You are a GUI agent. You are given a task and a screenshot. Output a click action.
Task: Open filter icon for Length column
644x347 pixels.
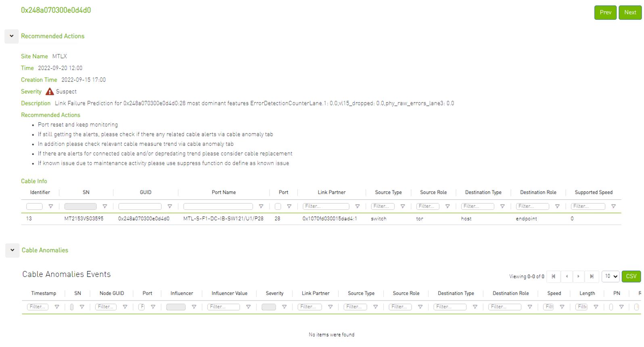(596, 307)
